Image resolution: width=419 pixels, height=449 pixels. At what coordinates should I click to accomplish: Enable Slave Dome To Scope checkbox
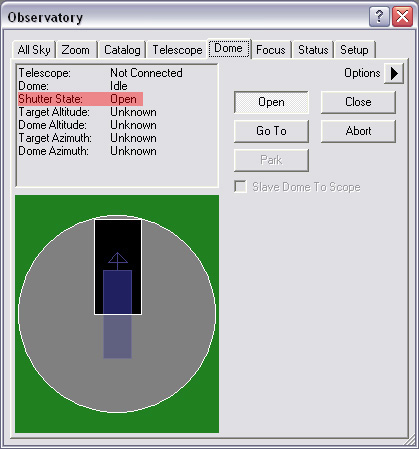[x=240, y=187]
